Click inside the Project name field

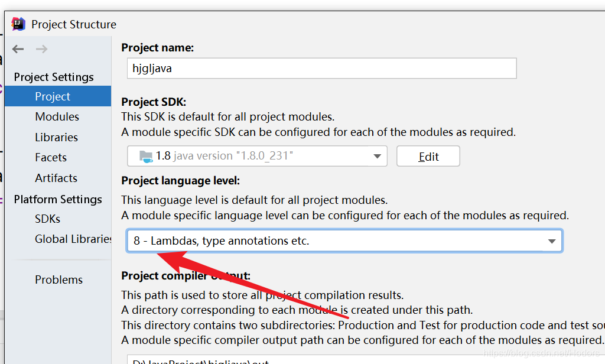tap(321, 68)
